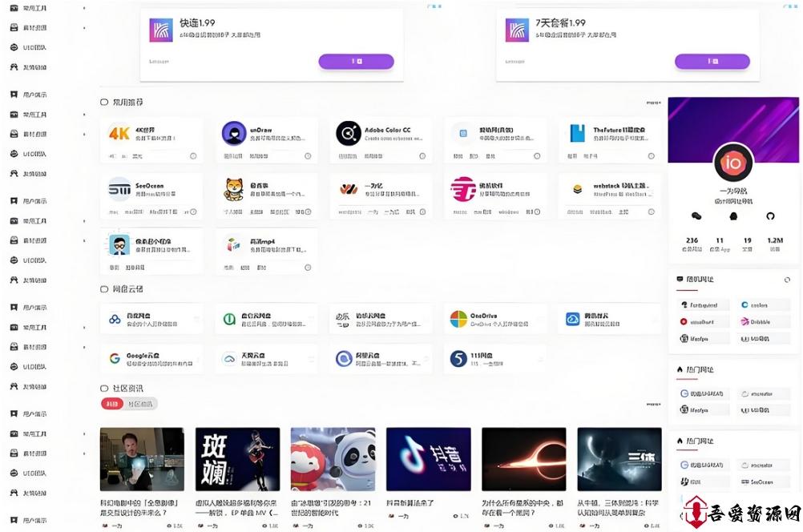Click the QQ penguin icon on profile card
This screenshot has width=803, height=532.
click(x=733, y=216)
